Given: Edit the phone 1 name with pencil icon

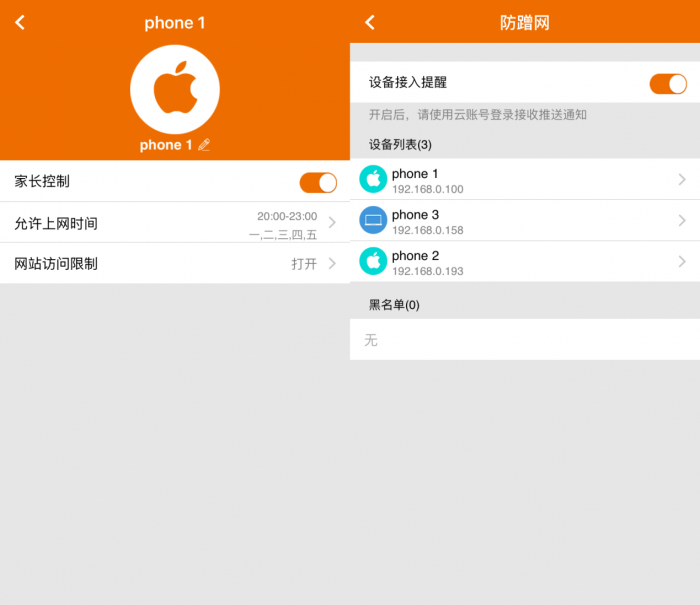Looking at the screenshot, I should point(204,145).
